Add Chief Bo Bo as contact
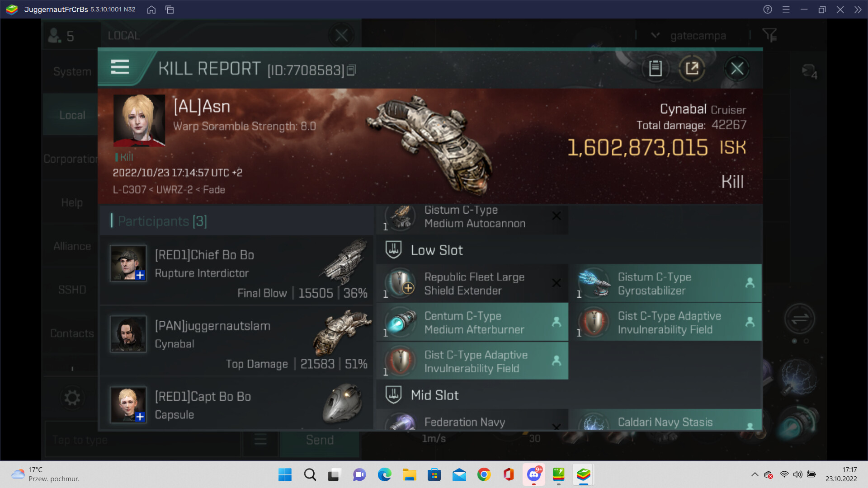Viewport: 868px width, 488px height. pos(140,275)
